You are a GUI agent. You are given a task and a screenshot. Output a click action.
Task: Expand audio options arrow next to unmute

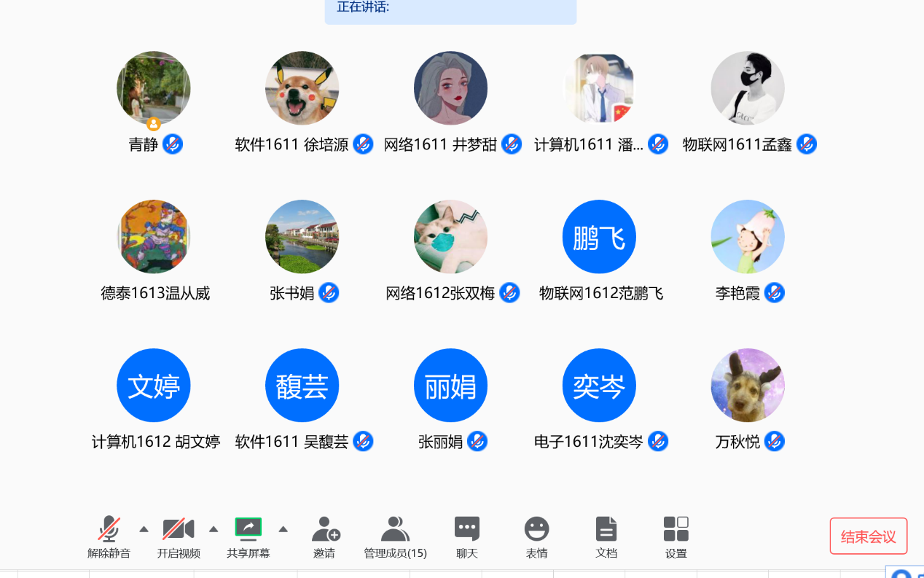point(144,529)
